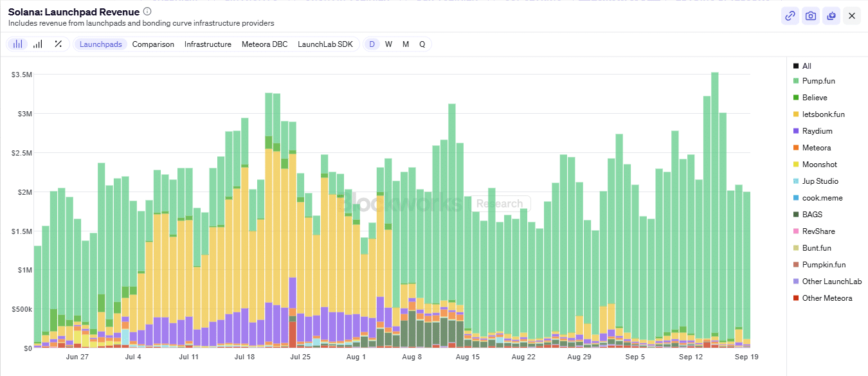Copy the chart link via the link icon
The width and height of the screenshot is (868, 376).
click(790, 16)
